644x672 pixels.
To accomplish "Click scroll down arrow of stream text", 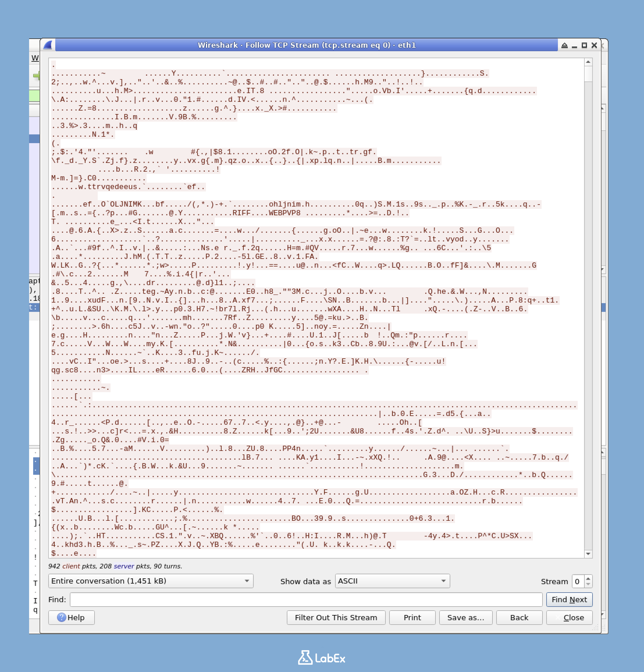I will click(x=588, y=554).
